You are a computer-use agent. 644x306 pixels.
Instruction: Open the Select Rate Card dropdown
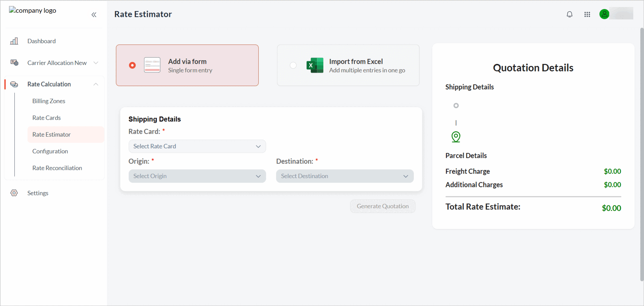click(x=197, y=146)
